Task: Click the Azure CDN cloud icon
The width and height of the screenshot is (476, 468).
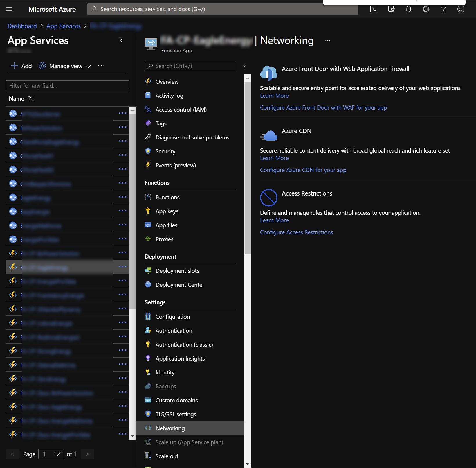Action: 269,135
